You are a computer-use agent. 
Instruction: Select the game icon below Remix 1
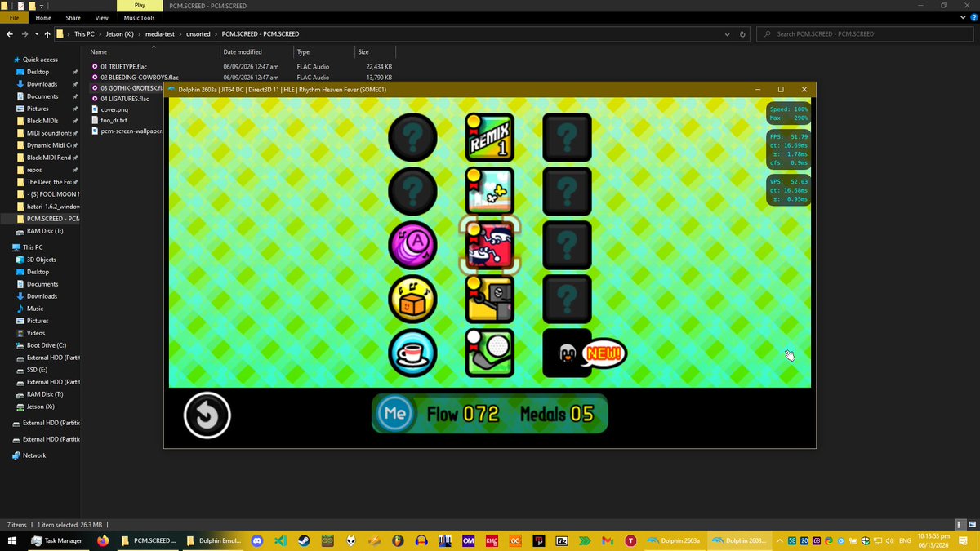(x=490, y=191)
